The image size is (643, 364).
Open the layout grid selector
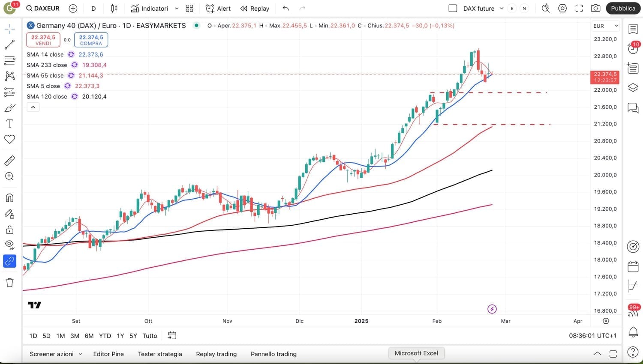(x=189, y=9)
